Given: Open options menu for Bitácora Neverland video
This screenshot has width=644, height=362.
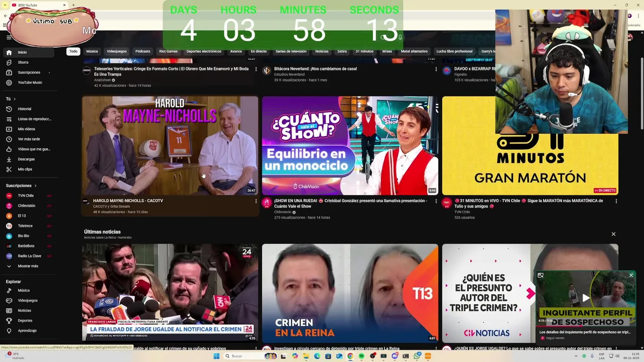Looking at the screenshot, I should (436, 69).
